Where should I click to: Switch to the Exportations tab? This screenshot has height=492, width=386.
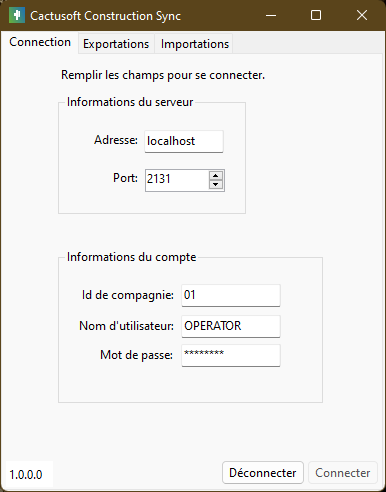(x=116, y=44)
